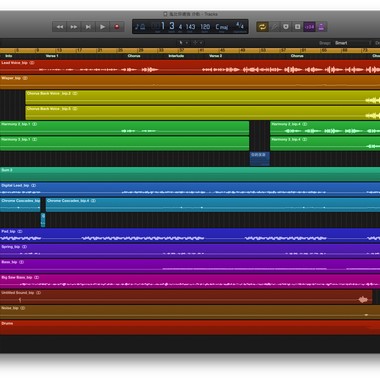Screen dimensions: 380x380
Task: Select the Harmony 3_bip.1 region
Action: click(x=124, y=144)
